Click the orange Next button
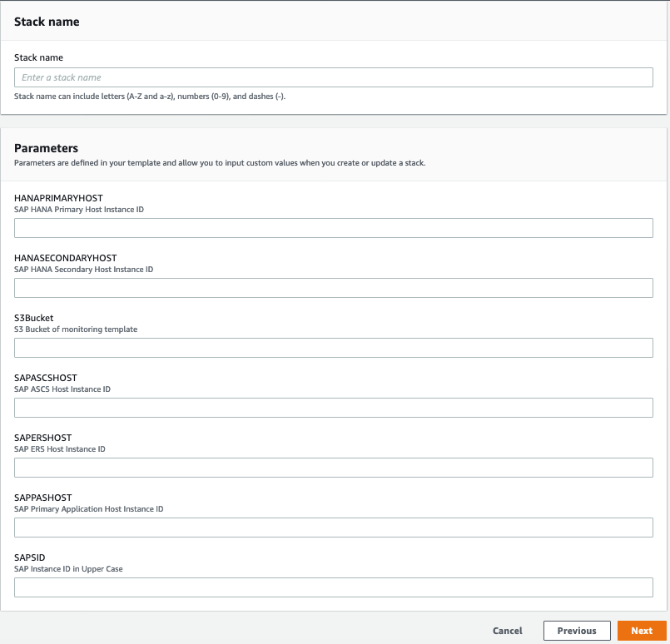This screenshot has height=644, width=670. (x=642, y=631)
